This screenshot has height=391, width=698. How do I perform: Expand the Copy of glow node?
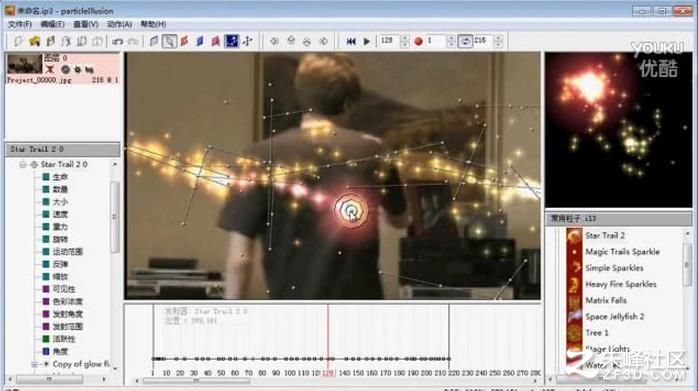tap(34, 364)
